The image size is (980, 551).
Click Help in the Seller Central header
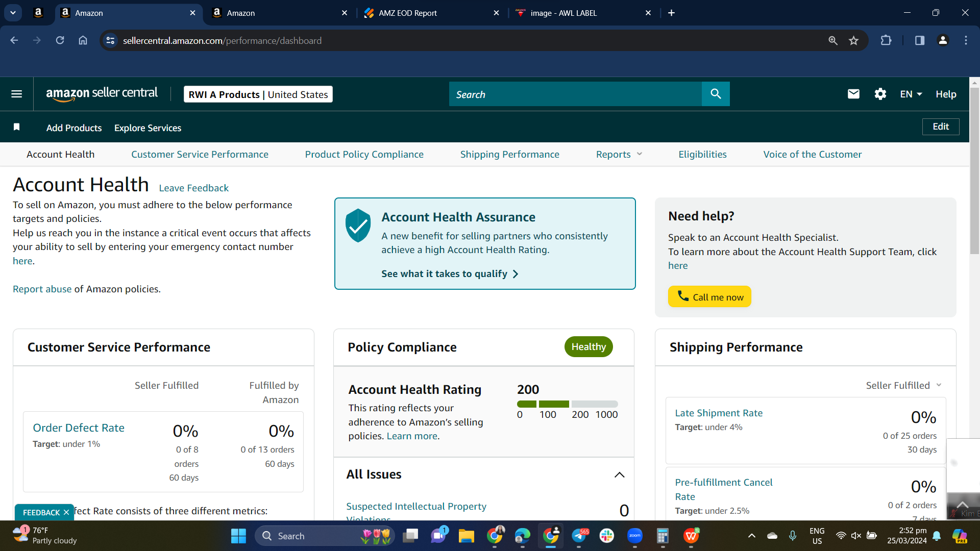946,94
